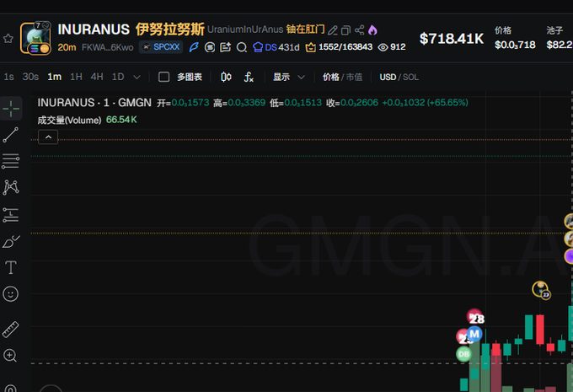Collapse the indicator legend with the chevron
The height and width of the screenshot is (392, 573).
48,137
